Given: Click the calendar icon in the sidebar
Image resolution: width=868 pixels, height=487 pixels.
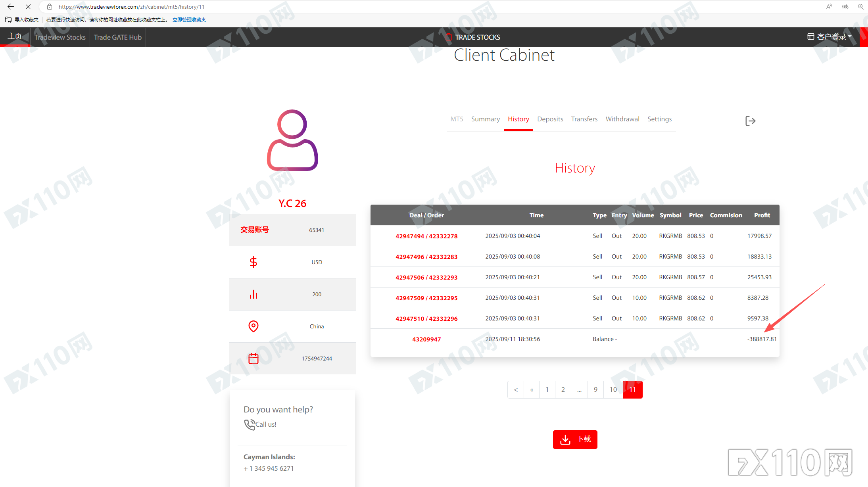Looking at the screenshot, I should (253, 359).
